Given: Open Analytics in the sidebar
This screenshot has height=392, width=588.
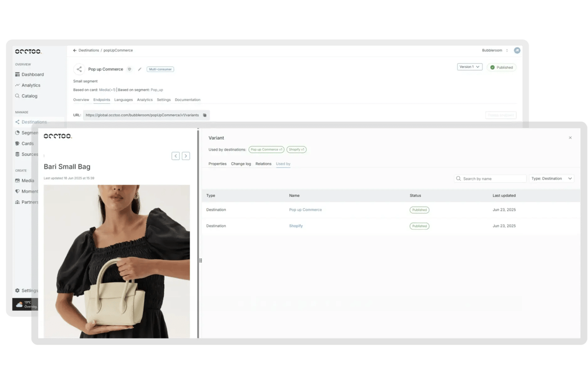Looking at the screenshot, I should pyautogui.click(x=30, y=85).
